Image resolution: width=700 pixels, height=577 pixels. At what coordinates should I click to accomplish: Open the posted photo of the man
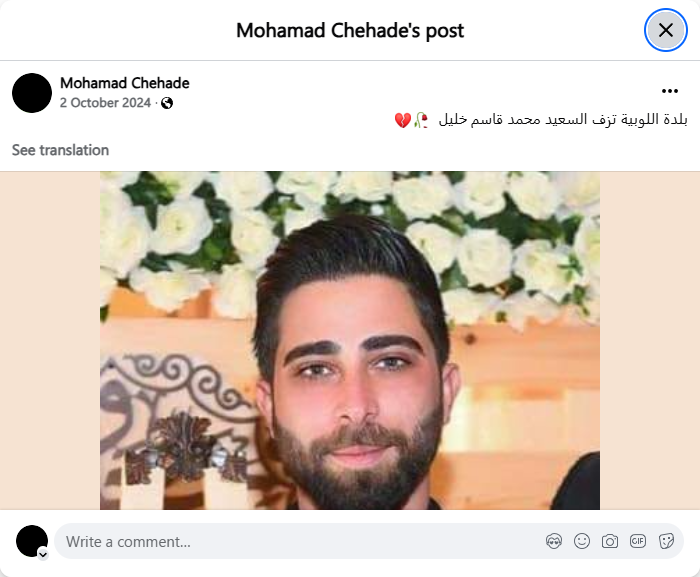click(350, 340)
